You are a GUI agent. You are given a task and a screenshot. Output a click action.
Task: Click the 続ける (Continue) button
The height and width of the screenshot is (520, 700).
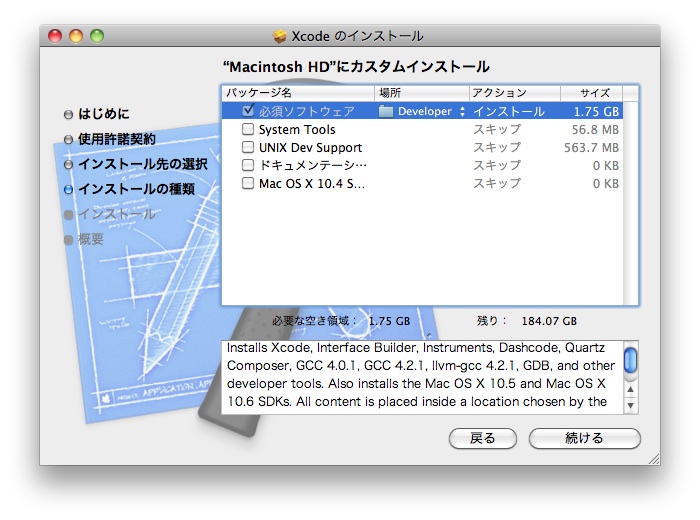584,438
